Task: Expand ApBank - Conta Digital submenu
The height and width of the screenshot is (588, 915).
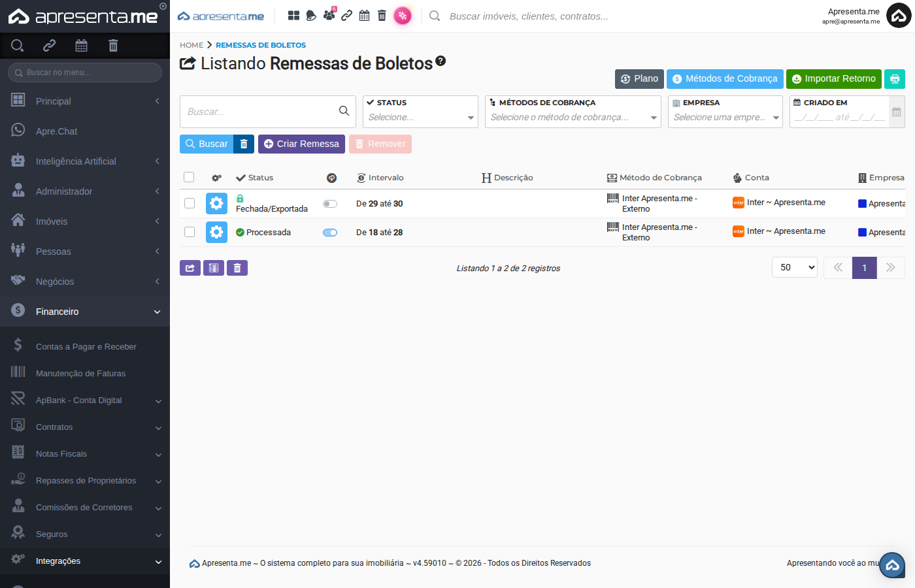Action: click(x=85, y=400)
